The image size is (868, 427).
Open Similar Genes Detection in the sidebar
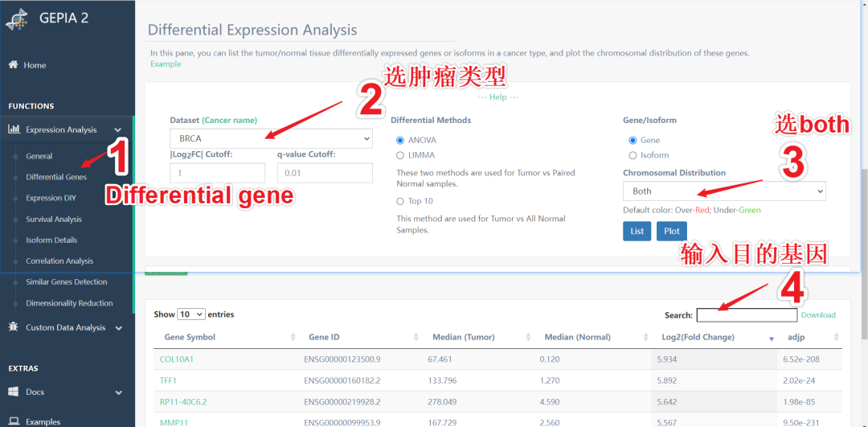(67, 282)
